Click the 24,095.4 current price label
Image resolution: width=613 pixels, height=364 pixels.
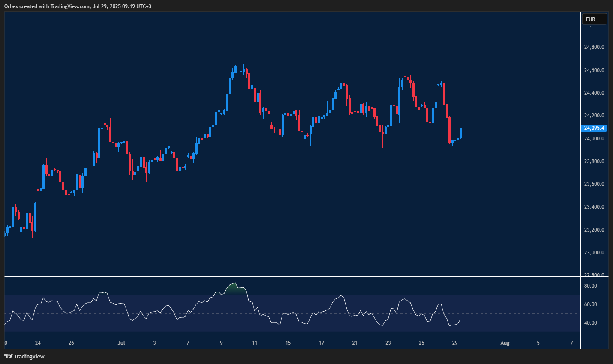click(594, 128)
